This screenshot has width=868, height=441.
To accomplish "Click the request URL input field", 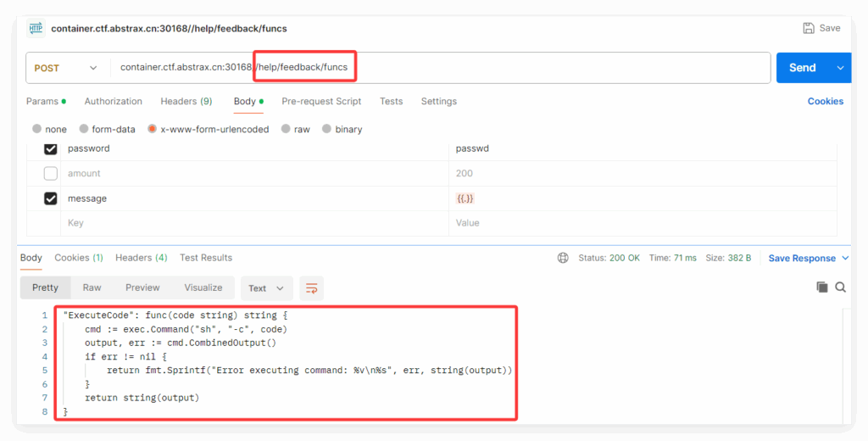I will (x=509, y=68).
